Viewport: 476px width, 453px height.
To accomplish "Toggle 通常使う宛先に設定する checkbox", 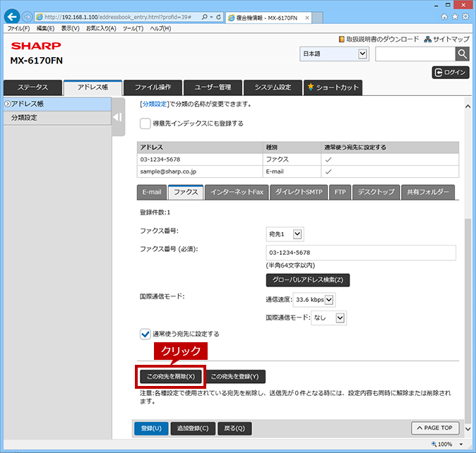I will pos(145,334).
